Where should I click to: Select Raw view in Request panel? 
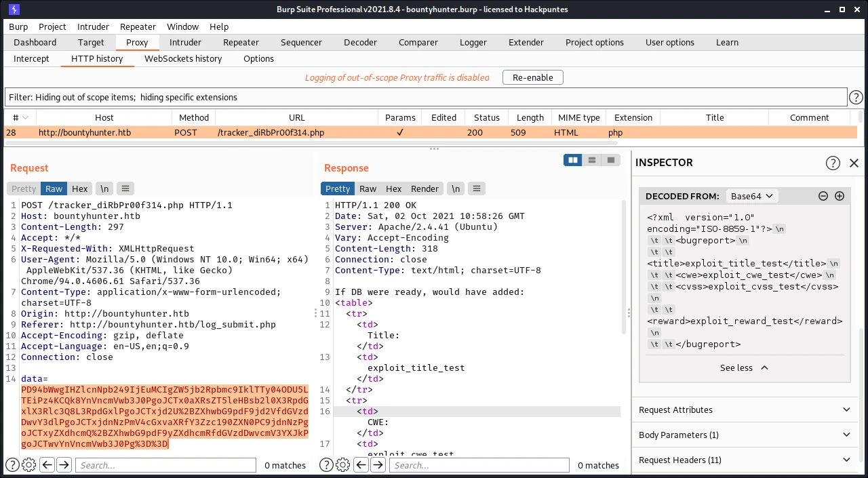pyautogui.click(x=54, y=188)
